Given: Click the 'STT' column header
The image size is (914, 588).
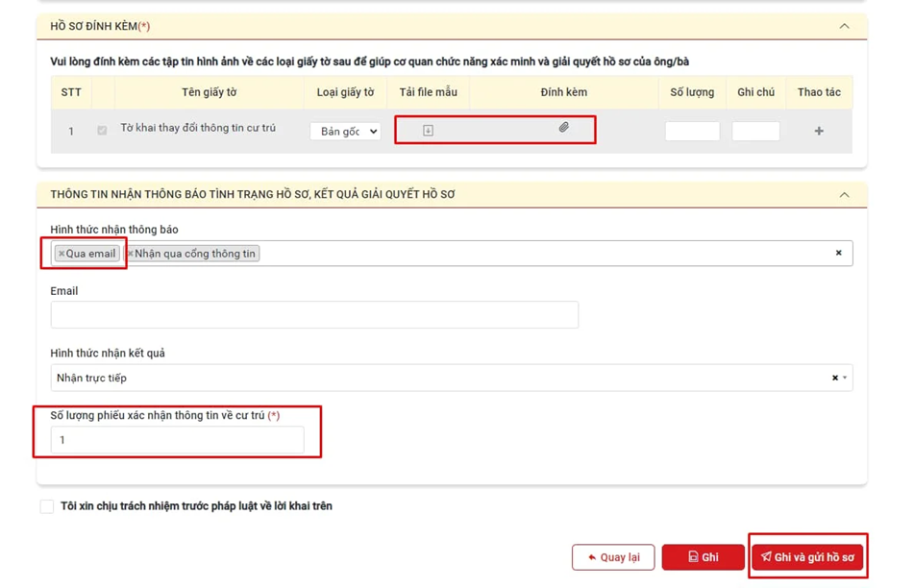Looking at the screenshot, I should [x=71, y=92].
